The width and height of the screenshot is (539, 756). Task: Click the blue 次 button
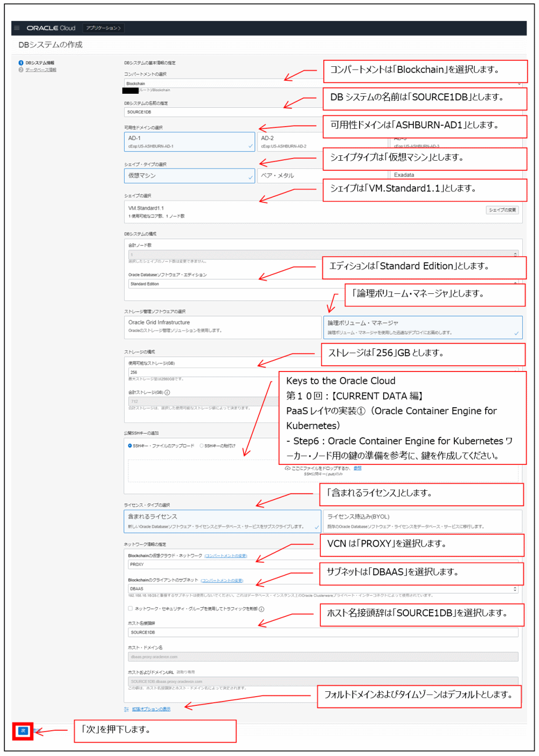23,731
